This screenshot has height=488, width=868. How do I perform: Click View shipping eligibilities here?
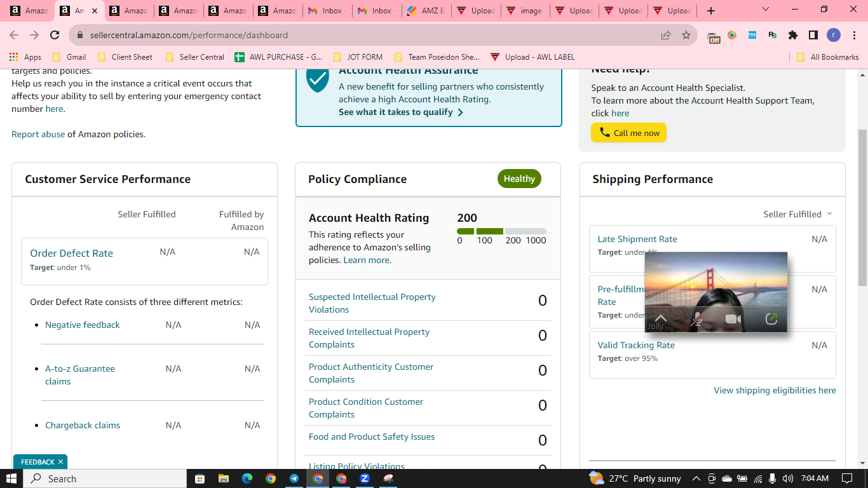tap(775, 390)
